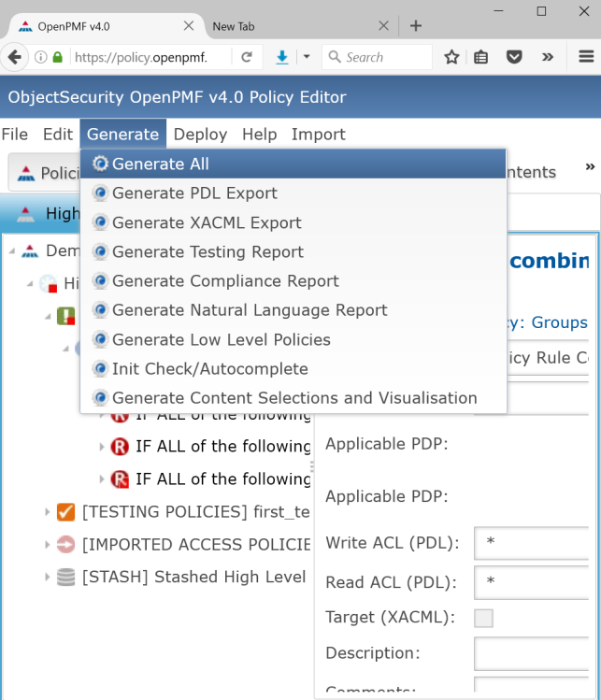Click the Policies tab pyramid icon
This screenshot has height=700, width=601.
(25, 173)
